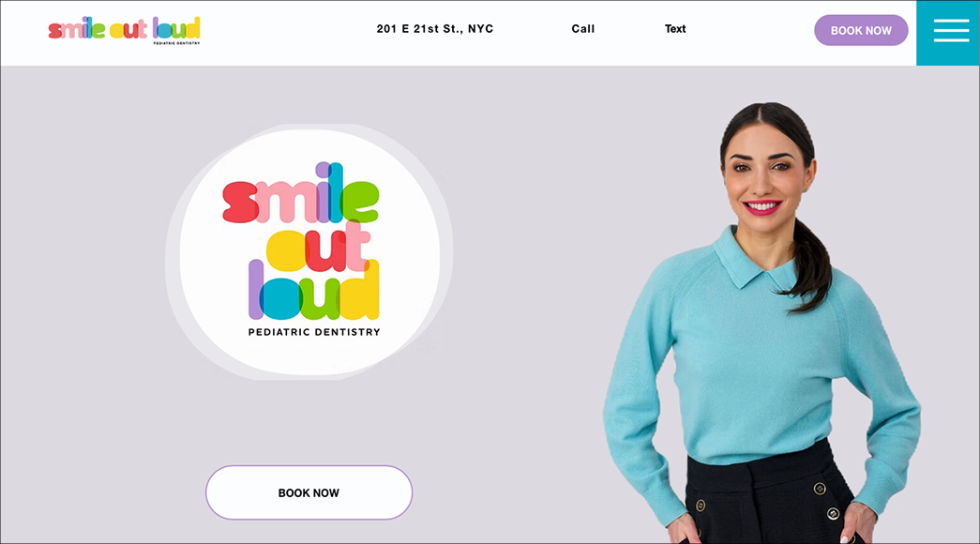Click the Pediatric Dentistry caption in hero logo

click(x=314, y=332)
